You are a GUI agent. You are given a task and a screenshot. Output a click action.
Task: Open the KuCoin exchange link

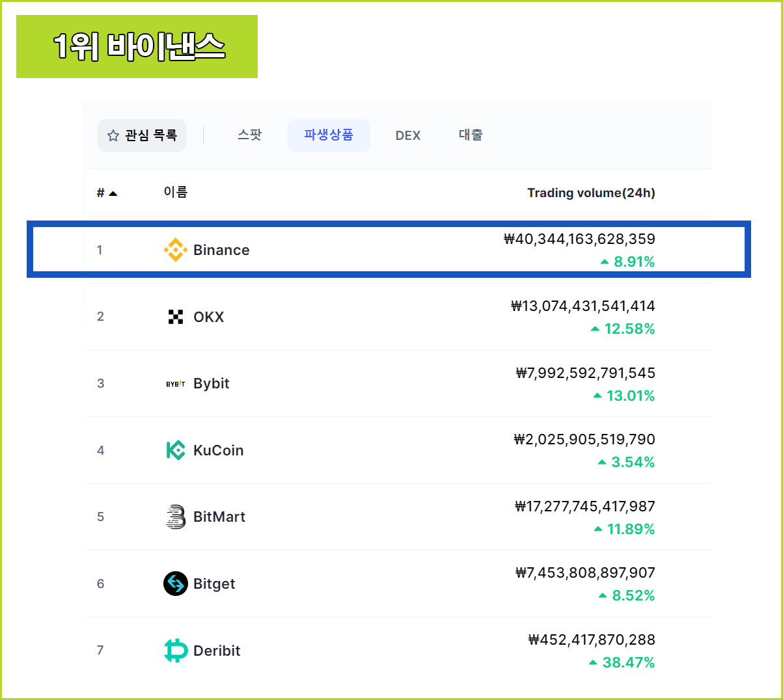pyautogui.click(x=218, y=450)
